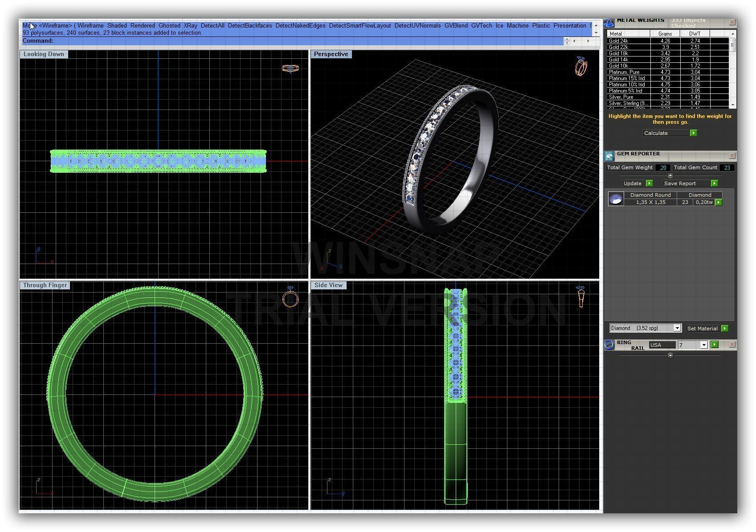This screenshot has width=756, height=532.
Task: Select the Silver, Pure row
Action: tap(668, 97)
